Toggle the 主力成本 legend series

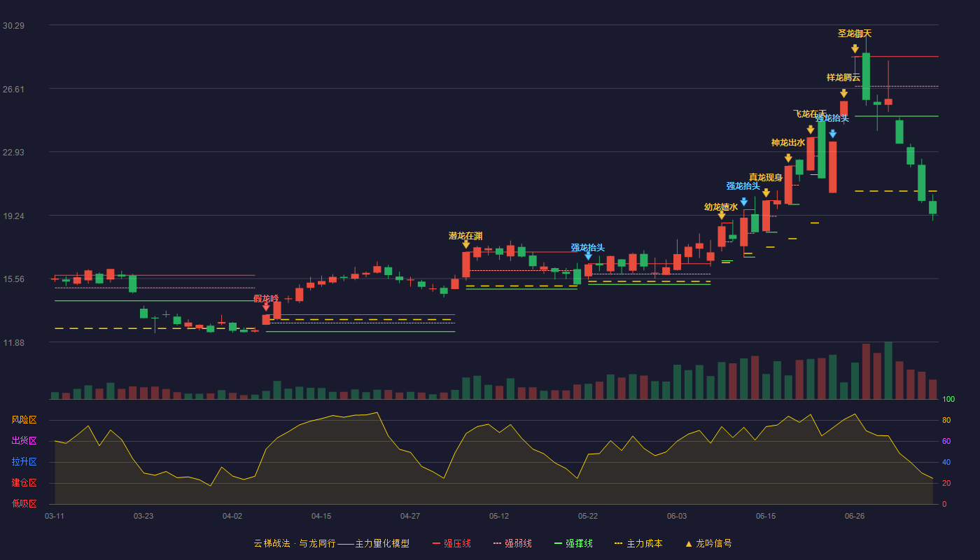(638, 543)
